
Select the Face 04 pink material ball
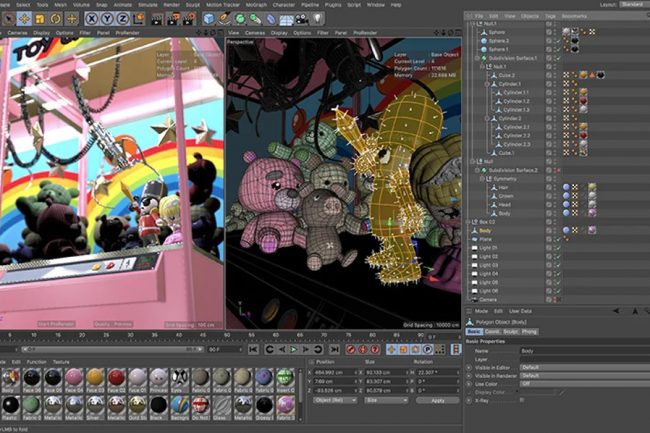click(73, 377)
